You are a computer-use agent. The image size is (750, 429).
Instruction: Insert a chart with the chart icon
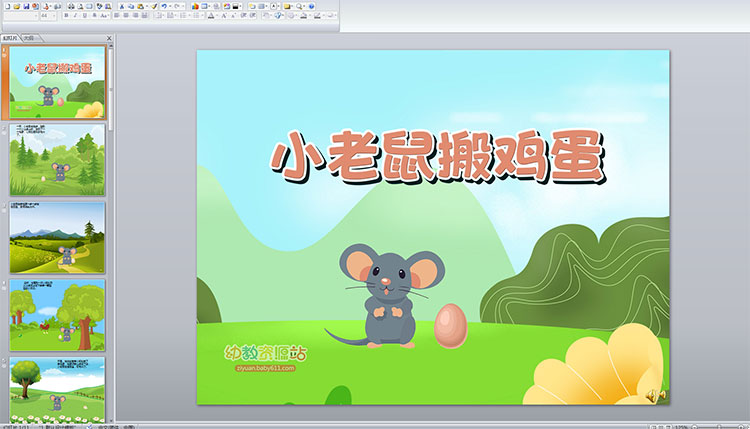coord(195,6)
